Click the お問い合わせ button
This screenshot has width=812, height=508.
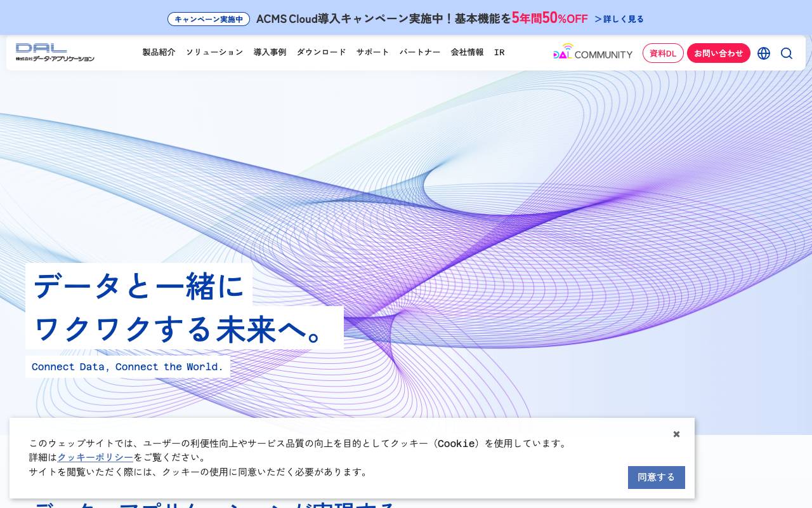(x=719, y=53)
